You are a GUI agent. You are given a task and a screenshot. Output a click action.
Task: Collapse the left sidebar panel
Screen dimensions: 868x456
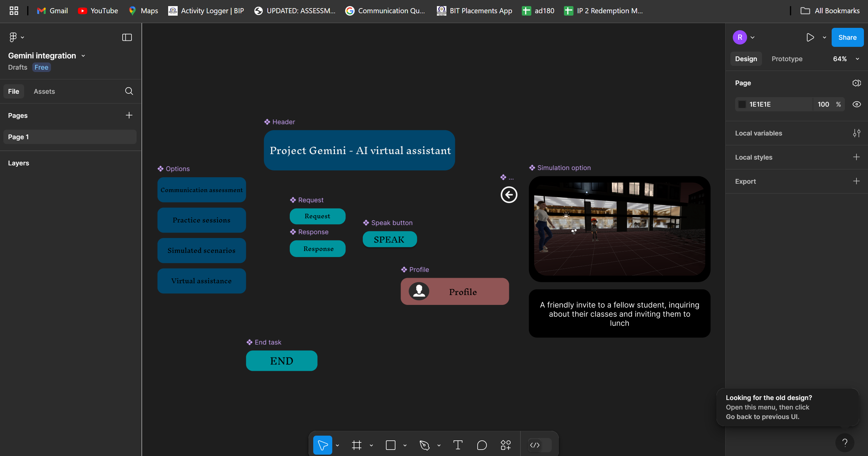pyautogui.click(x=127, y=37)
